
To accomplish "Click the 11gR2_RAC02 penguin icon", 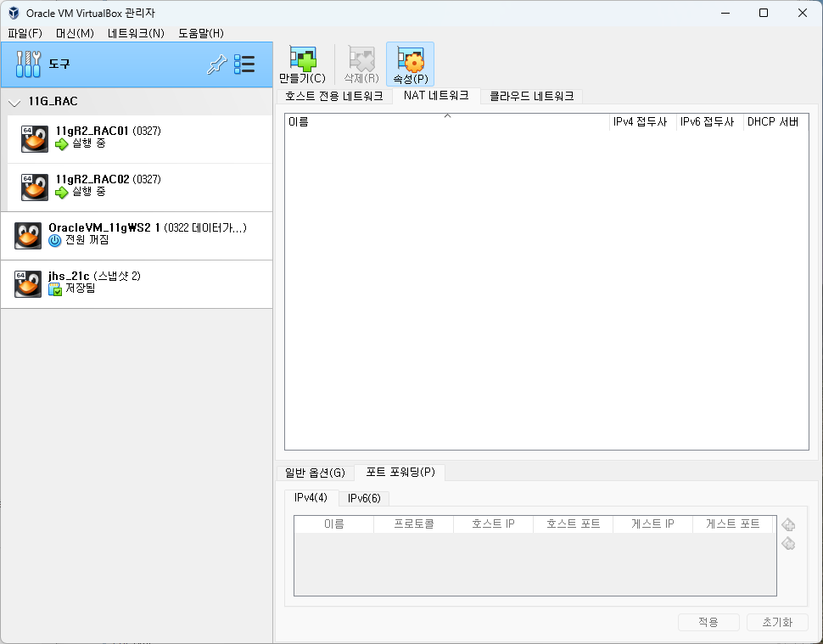I will [x=35, y=188].
